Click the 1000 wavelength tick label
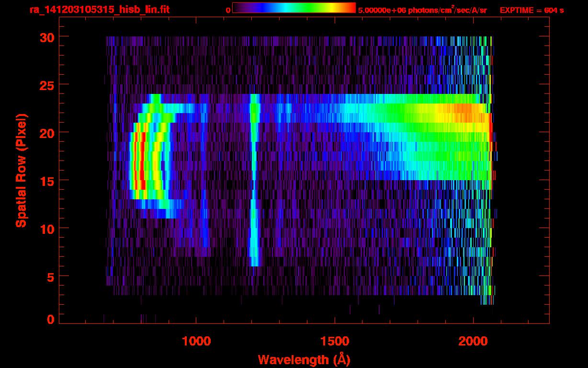 point(196,341)
